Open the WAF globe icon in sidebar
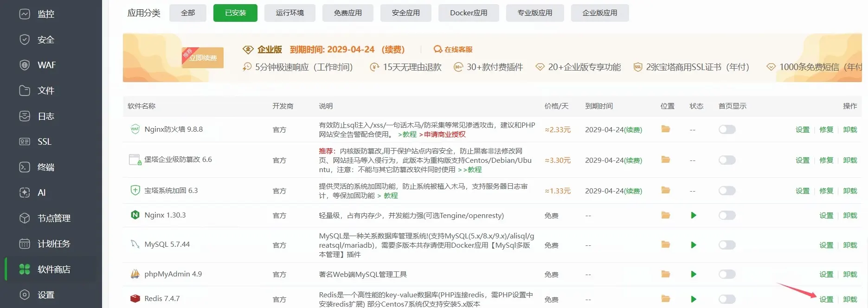868x308 pixels. point(25,65)
